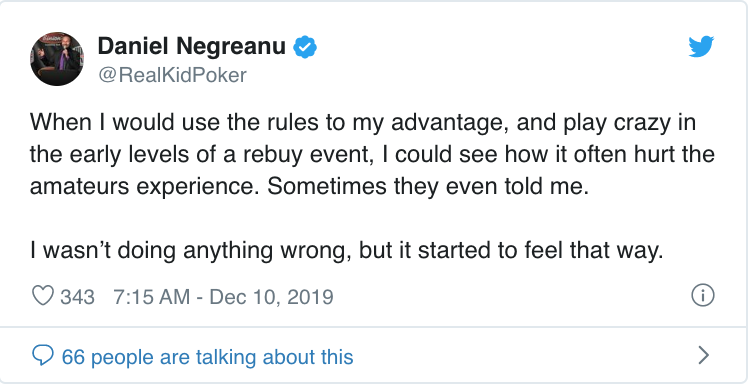Like the tweet with the heart icon
The height and width of the screenshot is (388, 750).
coord(43,296)
